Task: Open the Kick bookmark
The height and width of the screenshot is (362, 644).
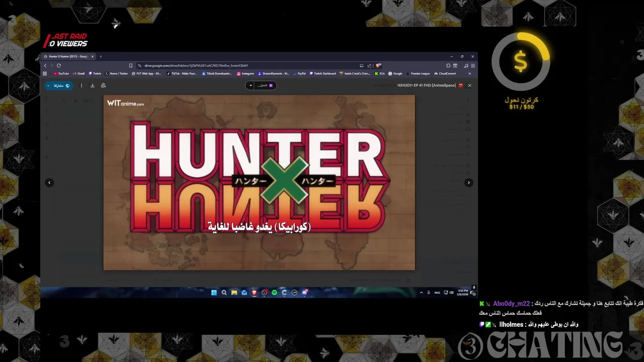Action: pyautogui.click(x=380, y=73)
